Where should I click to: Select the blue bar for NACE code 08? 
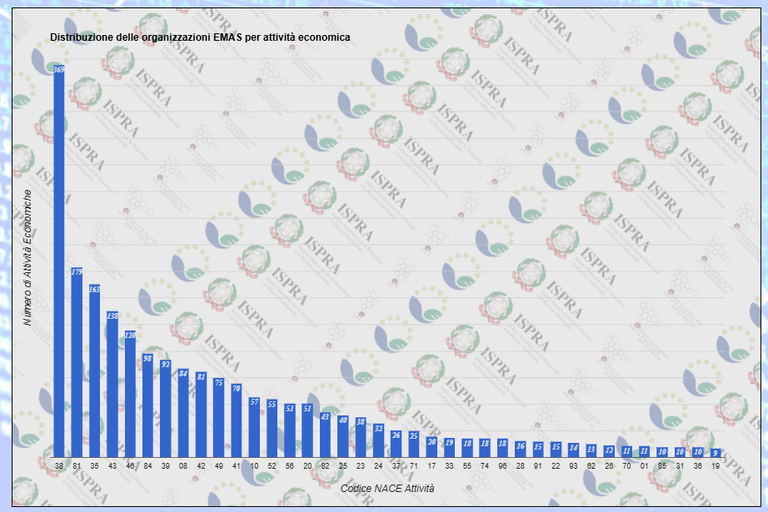pos(183,413)
